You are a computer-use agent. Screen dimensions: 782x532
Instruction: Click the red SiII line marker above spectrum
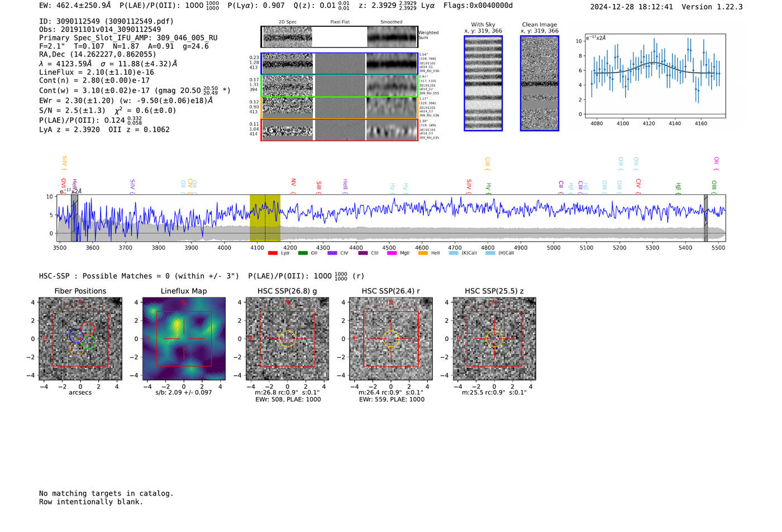coord(319,188)
